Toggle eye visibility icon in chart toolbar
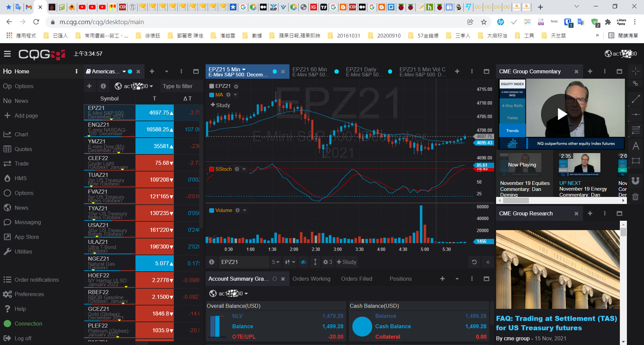 [x=304, y=262]
